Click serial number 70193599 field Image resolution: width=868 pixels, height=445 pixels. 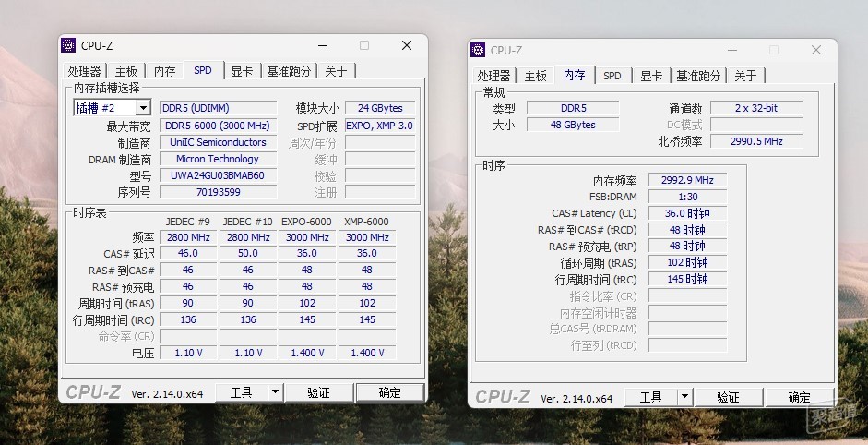click(x=218, y=192)
